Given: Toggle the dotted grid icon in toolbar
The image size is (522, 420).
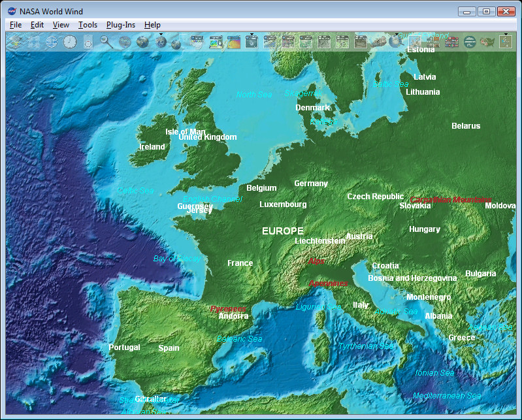Looking at the screenshot, I should [33, 42].
